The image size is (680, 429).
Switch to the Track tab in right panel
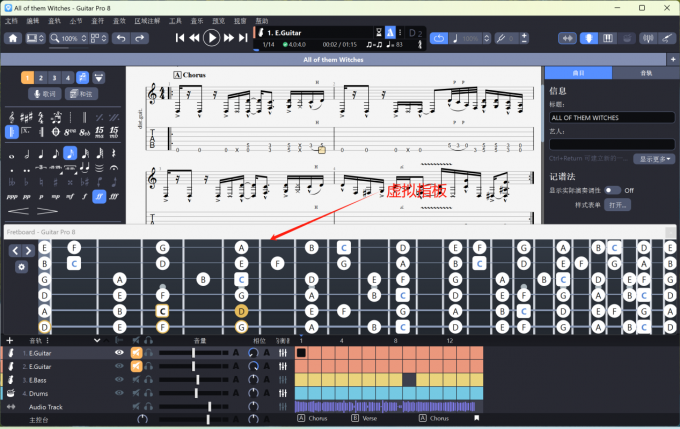pyautogui.click(x=647, y=73)
